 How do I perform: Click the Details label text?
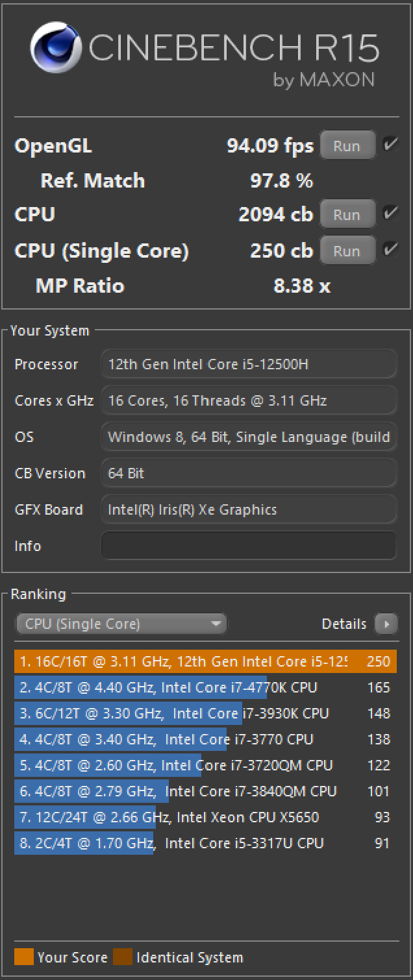(344, 624)
